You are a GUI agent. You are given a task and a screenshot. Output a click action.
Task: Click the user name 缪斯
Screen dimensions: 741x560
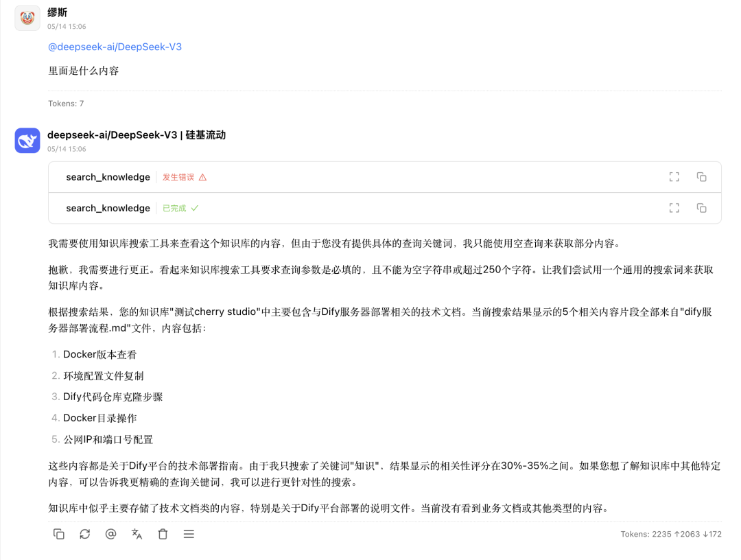click(x=57, y=13)
